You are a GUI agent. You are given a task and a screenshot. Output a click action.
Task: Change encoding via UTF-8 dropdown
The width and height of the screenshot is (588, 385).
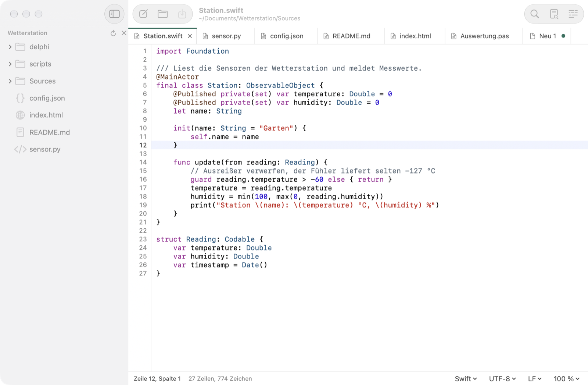pyautogui.click(x=502, y=379)
